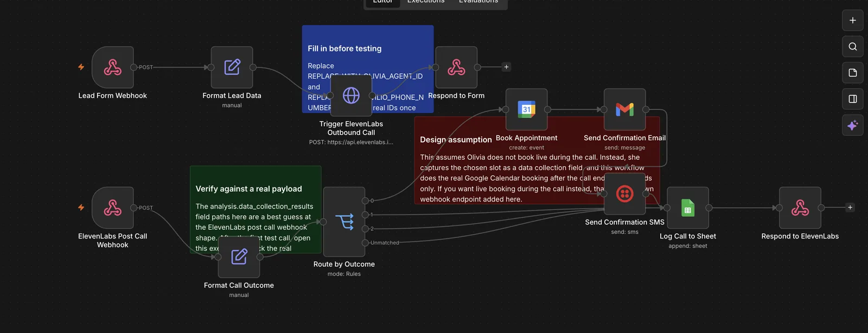Image resolution: width=868 pixels, height=333 pixels.
Task: Open ElevenLabs Post Call Webhook node
Action: (113, 208)
